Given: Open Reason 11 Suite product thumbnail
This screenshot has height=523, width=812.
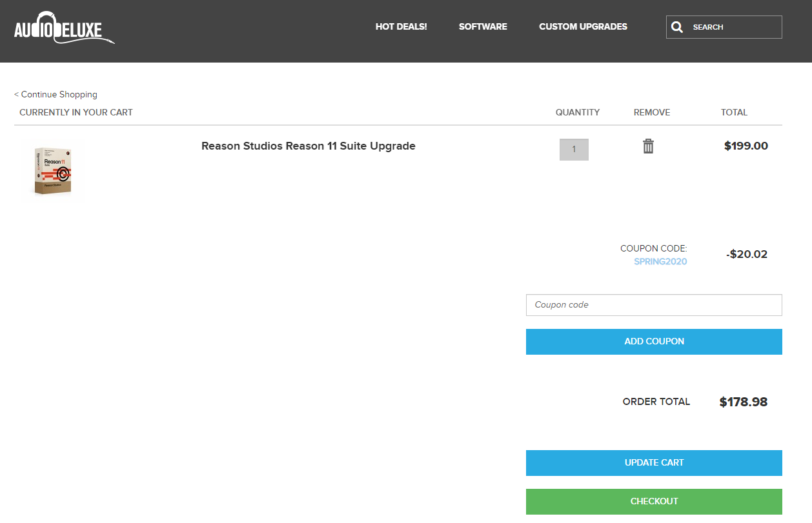Looking at the screenshot, I should point(53,171).
